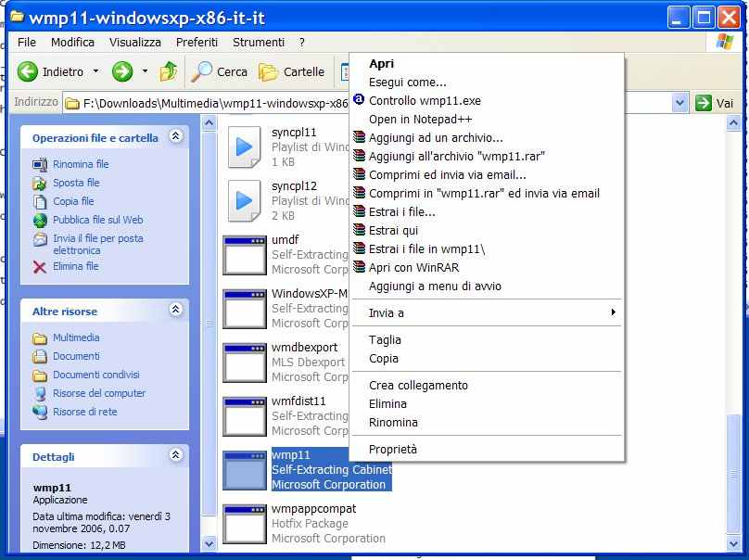
Task: Click the wmdbexport application icon
Action: coord(245,363)
